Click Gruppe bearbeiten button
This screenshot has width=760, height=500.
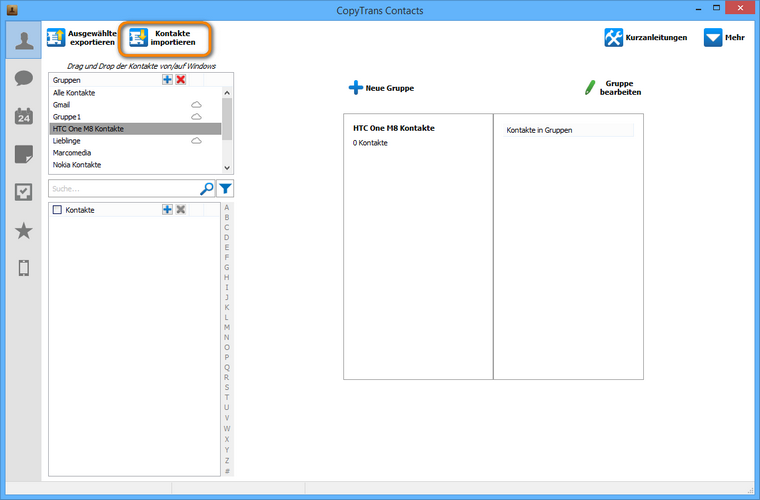[x=613, y=88]
